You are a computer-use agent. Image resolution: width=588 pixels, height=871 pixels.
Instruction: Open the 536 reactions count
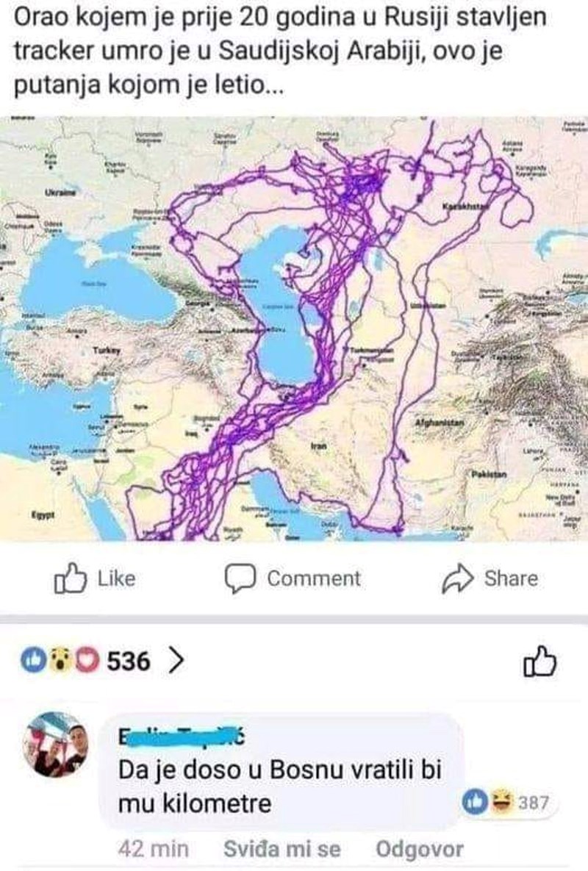point(129,661)
